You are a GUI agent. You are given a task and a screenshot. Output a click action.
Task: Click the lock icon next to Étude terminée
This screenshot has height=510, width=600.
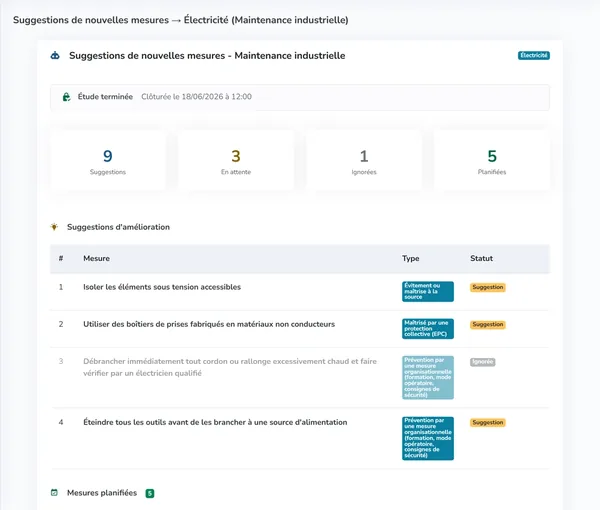click(x=66, y=97)
